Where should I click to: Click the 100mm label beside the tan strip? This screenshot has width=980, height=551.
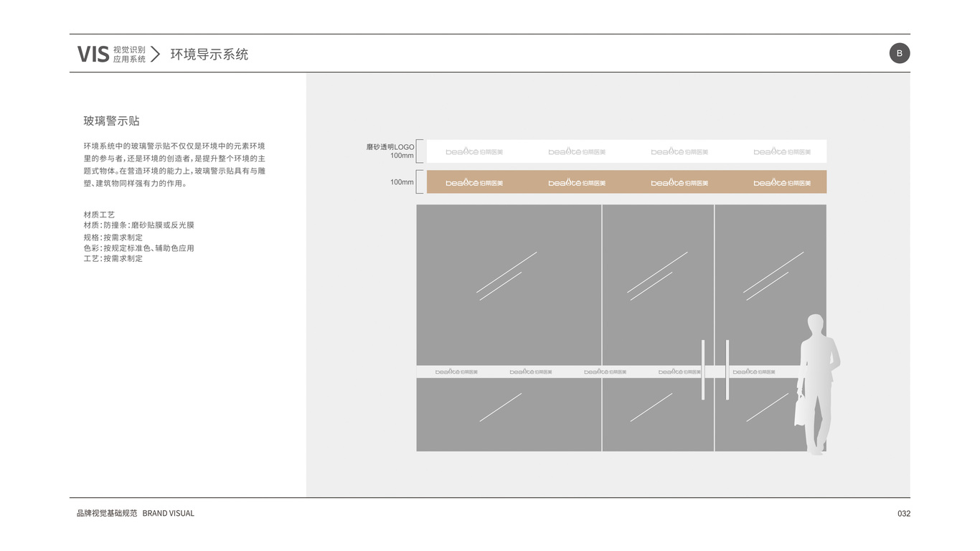pyautogui.click(x=402, y=182)
